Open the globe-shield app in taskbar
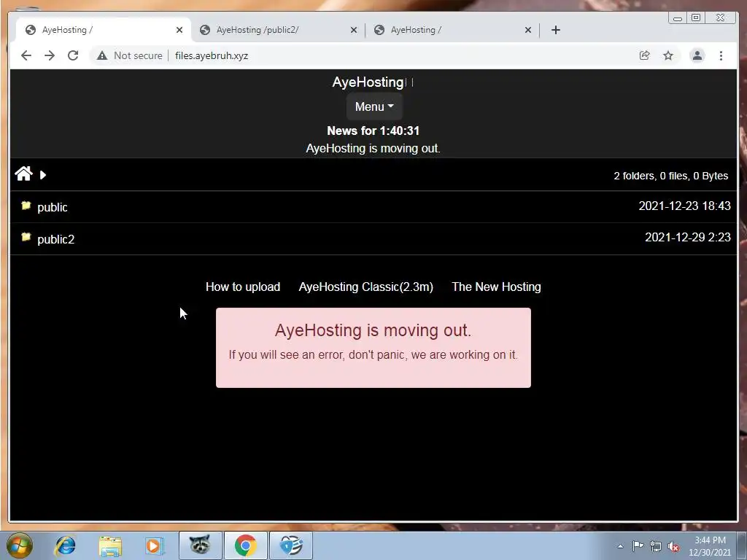Screen dimensions: 747x560 tap(290, 545)
